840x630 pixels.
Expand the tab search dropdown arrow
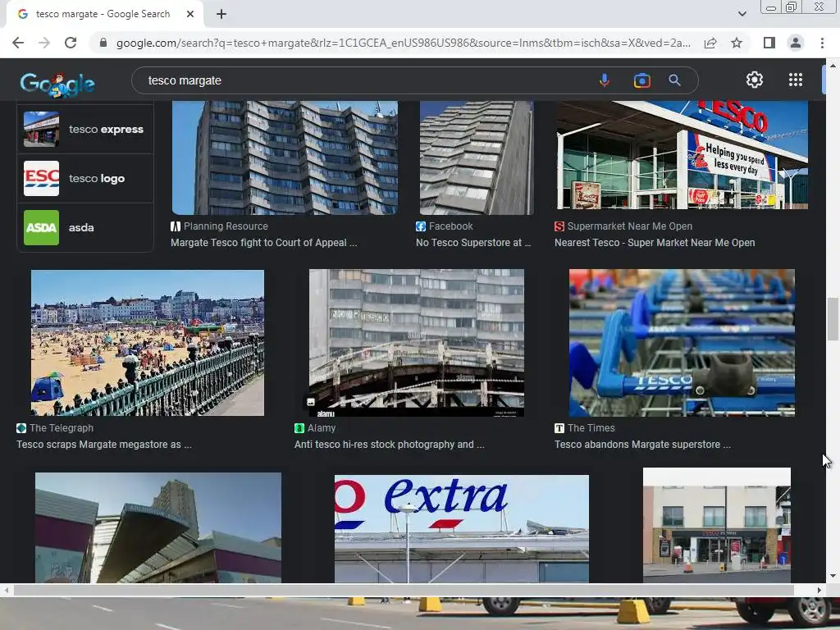(x=742, y=14)
